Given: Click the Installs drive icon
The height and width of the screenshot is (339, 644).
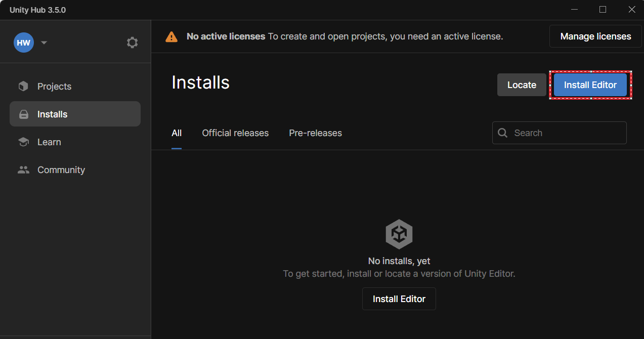Looking at the screenshot, I should point(23,114).
